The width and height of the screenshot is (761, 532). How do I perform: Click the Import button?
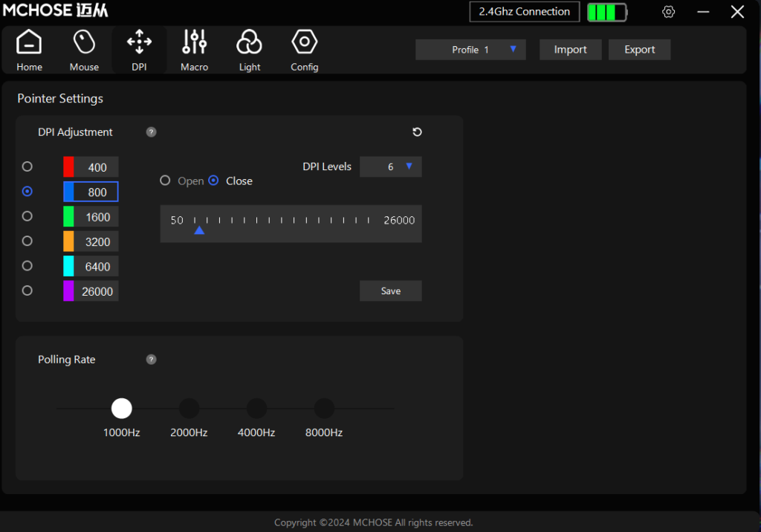click(570, 50)
